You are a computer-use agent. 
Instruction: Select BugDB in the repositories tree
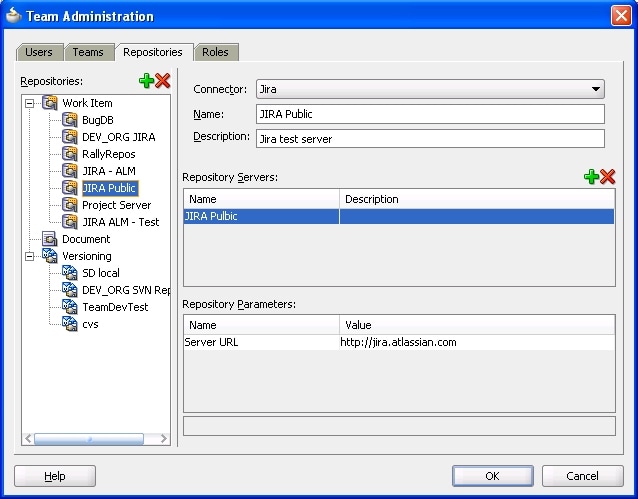[x=98, y=120]
